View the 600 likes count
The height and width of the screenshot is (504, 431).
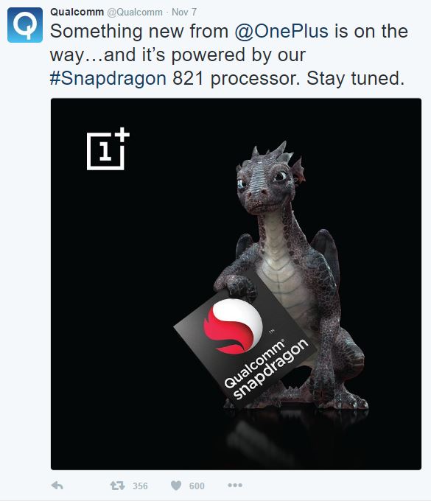tap(197, 486)
